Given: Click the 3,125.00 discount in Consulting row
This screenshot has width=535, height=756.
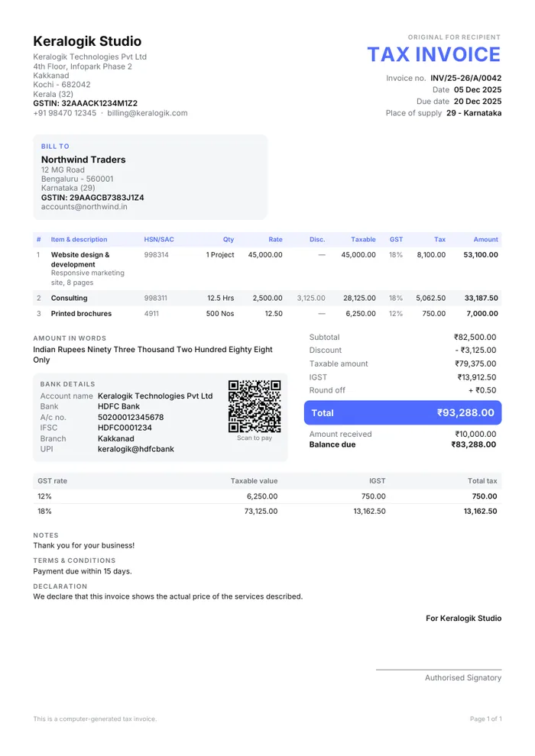Looking at the screenshot, I should (x=311, y=298).
